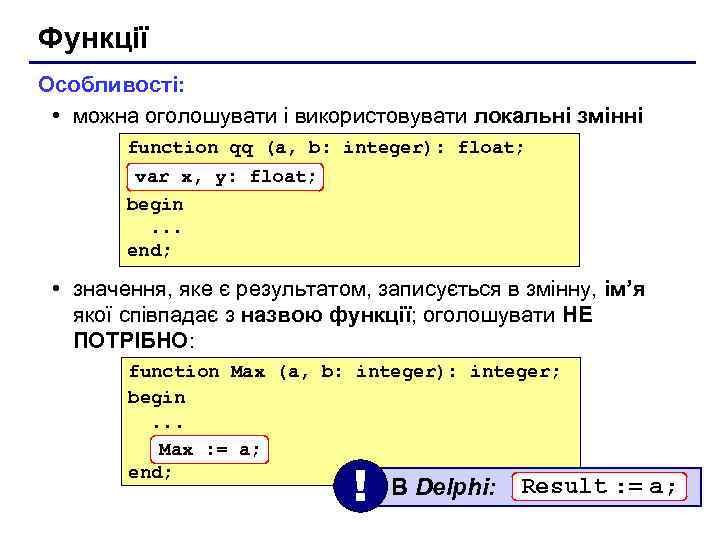Click the highlighted "var x, y: float;" box
720x540 pixels.
pos(225,177)
